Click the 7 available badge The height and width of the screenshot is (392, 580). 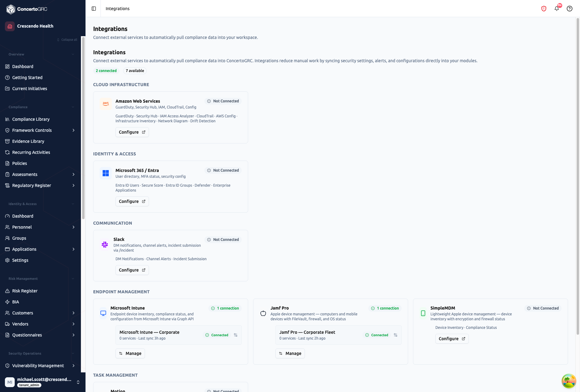(x=135, y=71)
